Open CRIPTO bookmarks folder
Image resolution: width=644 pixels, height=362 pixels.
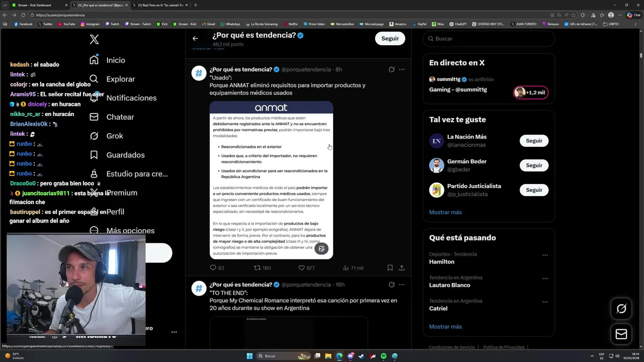click(x=611, y=24)
